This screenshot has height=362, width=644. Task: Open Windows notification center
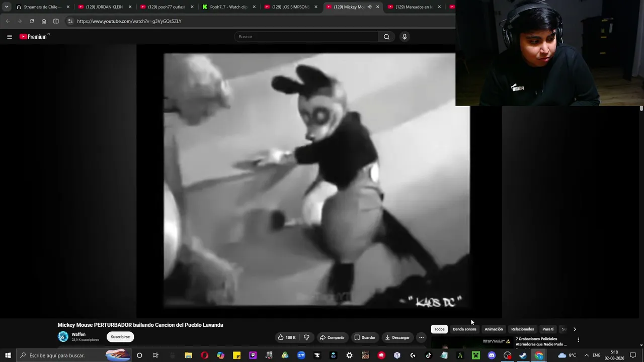[x=633, y=355]
